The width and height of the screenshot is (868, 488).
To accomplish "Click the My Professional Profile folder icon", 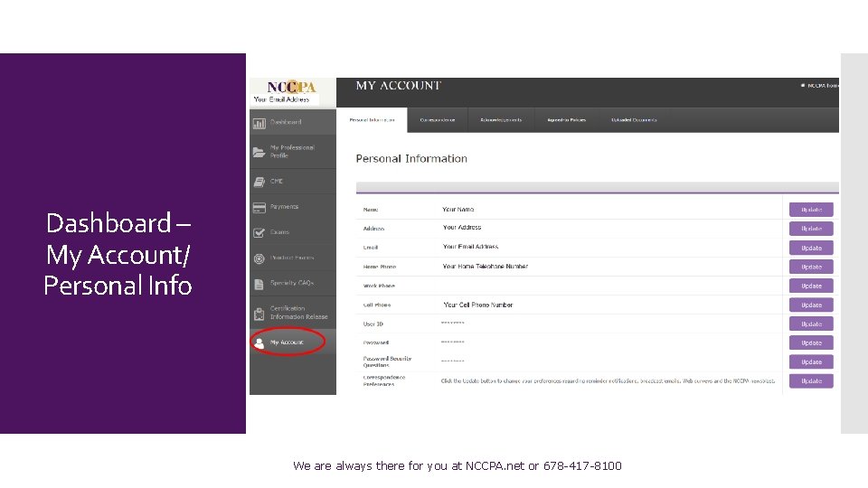I will pos(259,152).
